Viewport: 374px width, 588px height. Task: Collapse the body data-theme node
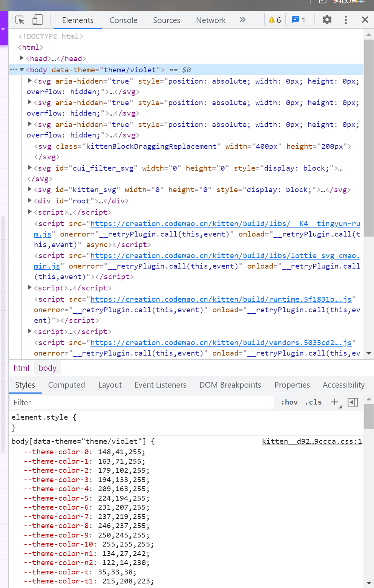click(22, 70)
